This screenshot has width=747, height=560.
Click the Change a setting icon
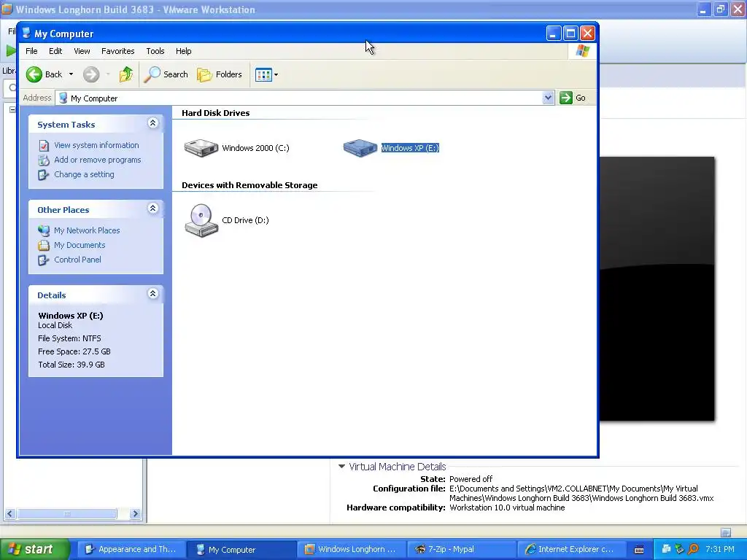point(44,175)
